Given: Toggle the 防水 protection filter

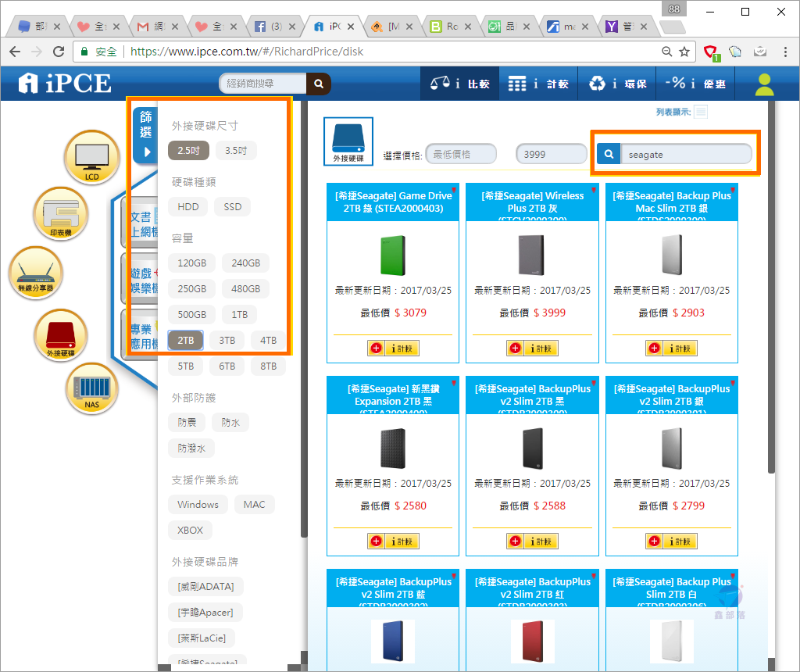Looking at the screenshot, I should point(230,423).
